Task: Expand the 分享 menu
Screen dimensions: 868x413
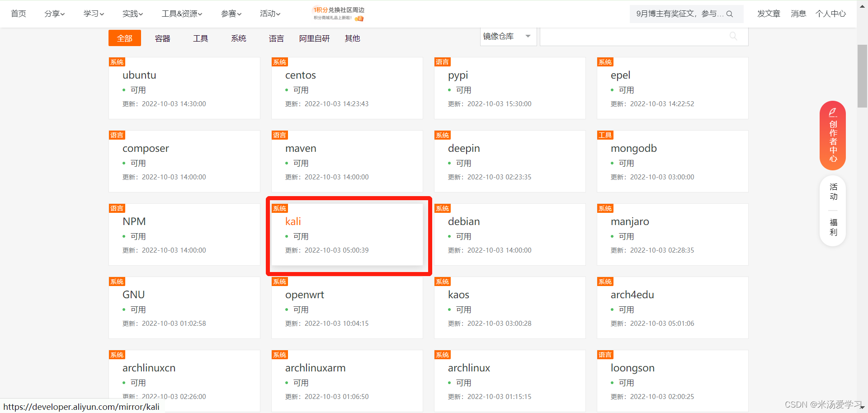Action: point(54,14)
